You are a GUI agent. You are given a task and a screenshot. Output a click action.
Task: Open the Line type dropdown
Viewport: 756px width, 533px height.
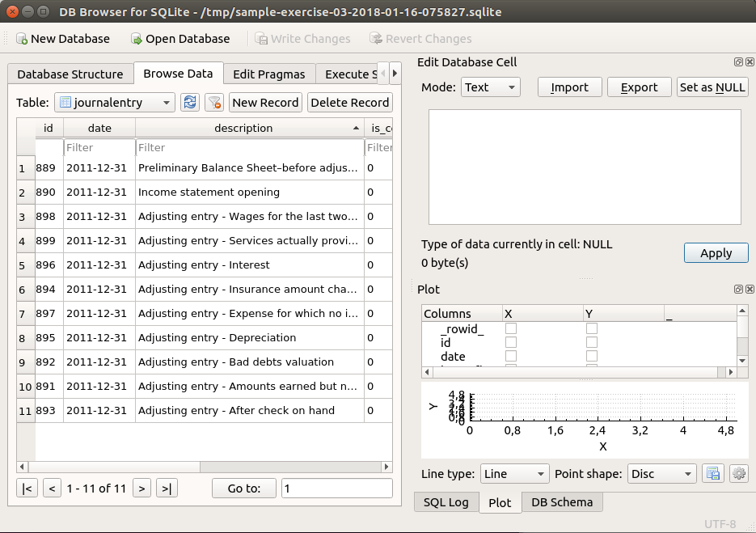(x=514, y=474)
